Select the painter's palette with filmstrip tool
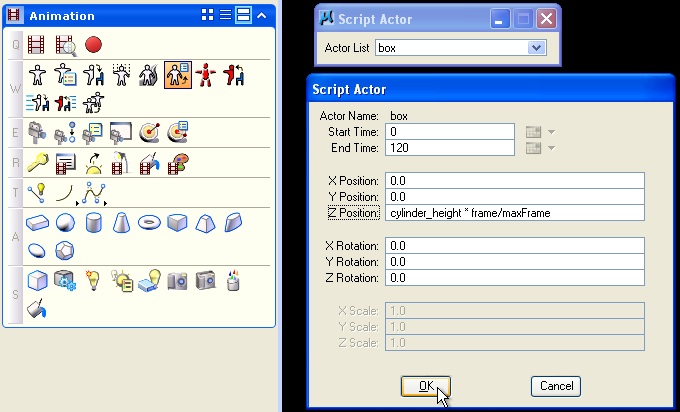 [x=178, y=163]
